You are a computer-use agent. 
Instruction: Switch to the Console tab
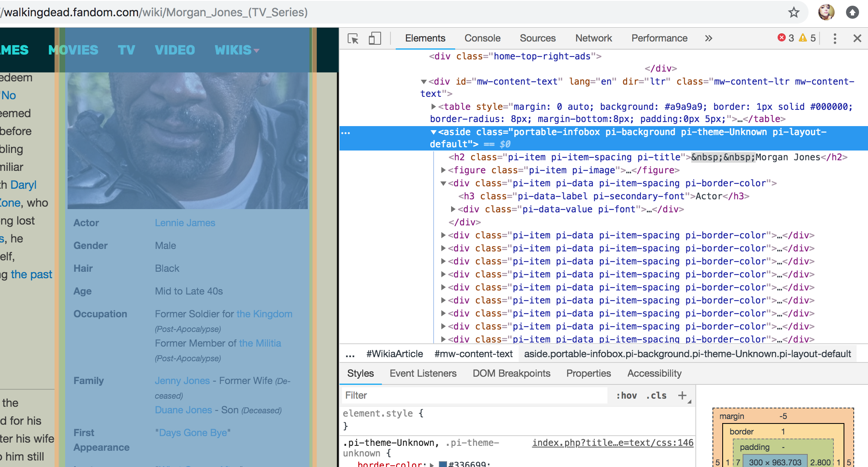[482, 38]
